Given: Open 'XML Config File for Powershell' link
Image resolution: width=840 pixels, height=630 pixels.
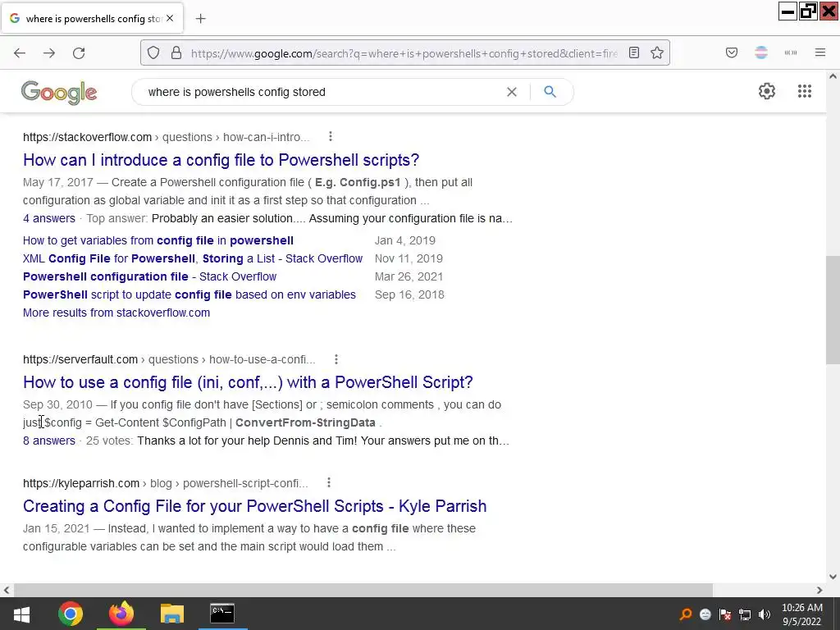Looking at the screenshot, I should 193,258.
